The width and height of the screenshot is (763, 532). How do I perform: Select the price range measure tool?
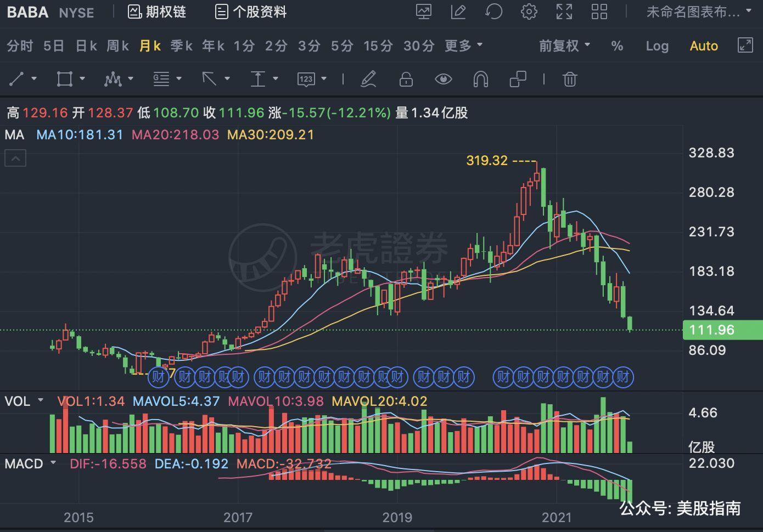[258, 80]
